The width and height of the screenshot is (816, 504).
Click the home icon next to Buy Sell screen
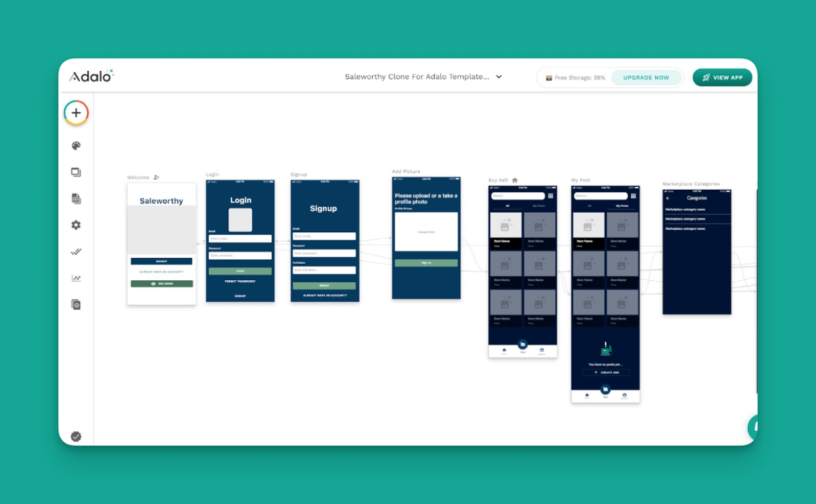[x=515, y=180]
